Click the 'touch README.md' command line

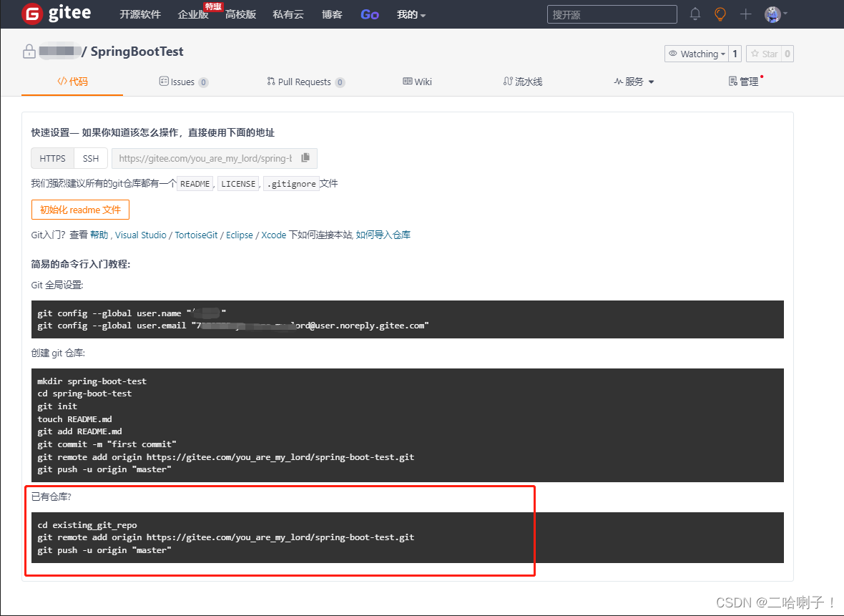tap(75, 419)
